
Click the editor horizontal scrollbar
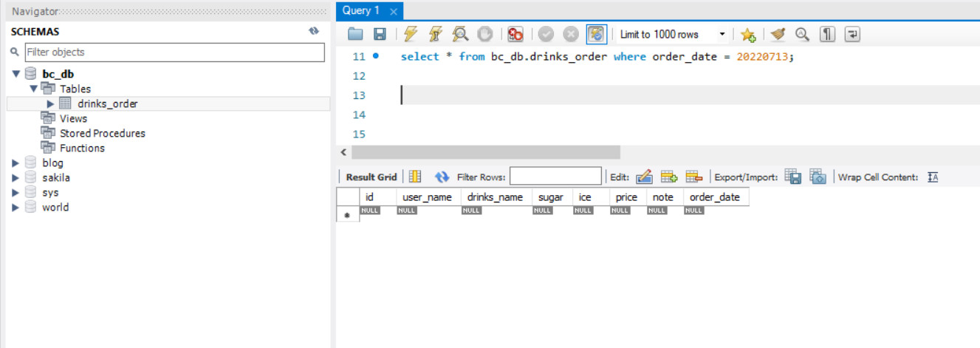click(486, 151)
